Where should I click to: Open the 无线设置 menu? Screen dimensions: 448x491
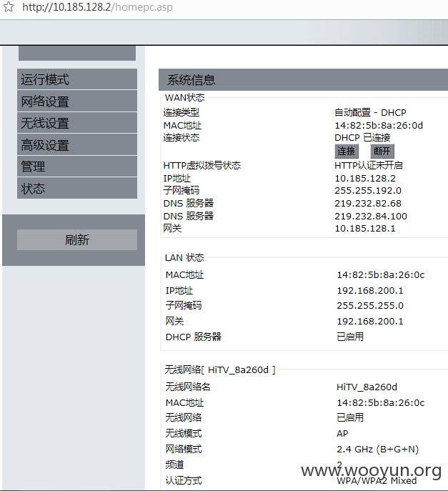coord(77,123)
